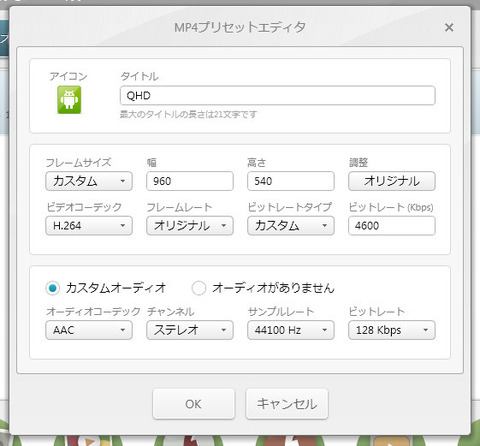Open the オーディオコーデック AAC dropdown
480x446 pixels.
pos(89,330)
